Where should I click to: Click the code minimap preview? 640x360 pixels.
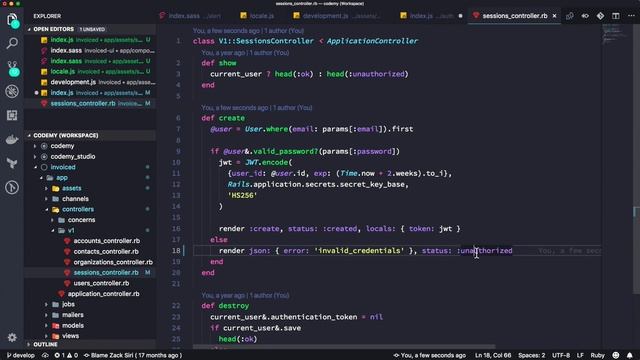click(616, 33)
